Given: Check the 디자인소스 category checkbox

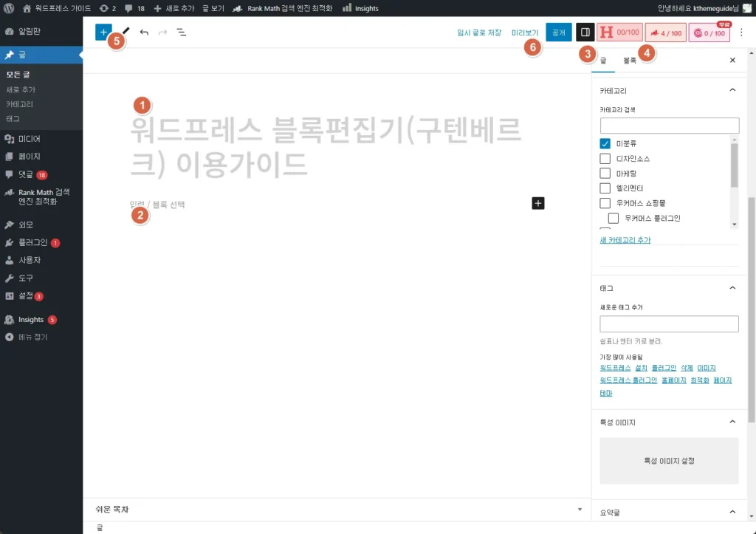Looking at the screenshot, I should coord(605,159).
